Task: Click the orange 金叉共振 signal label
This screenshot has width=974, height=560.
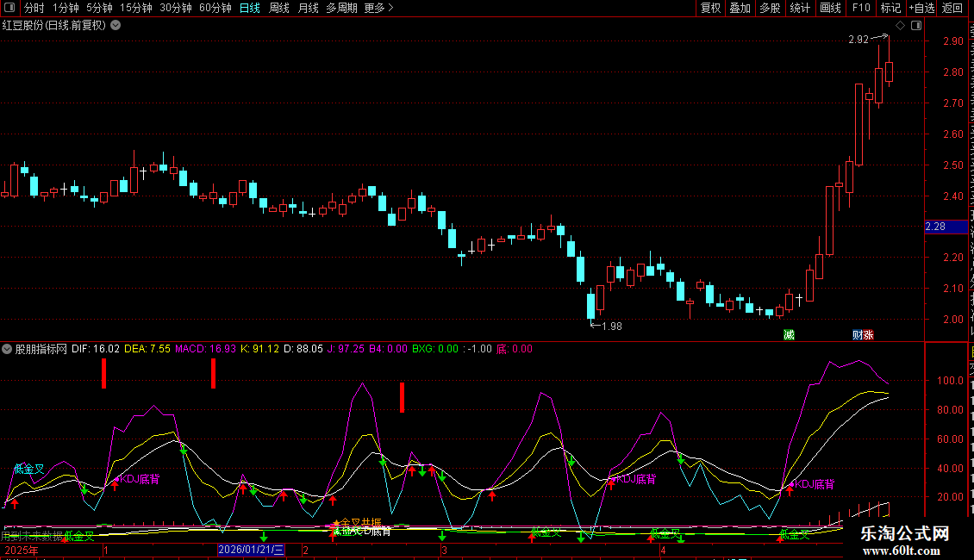Action: [x=360, y=523]
